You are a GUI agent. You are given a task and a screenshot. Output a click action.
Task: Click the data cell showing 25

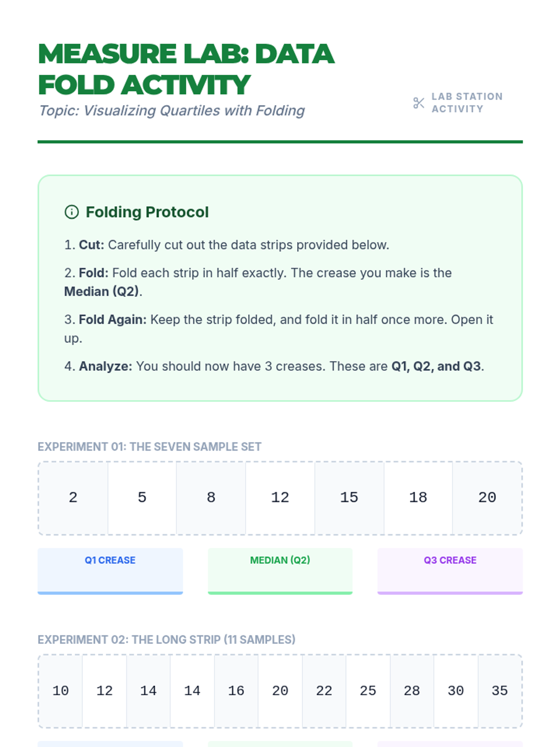368,691
